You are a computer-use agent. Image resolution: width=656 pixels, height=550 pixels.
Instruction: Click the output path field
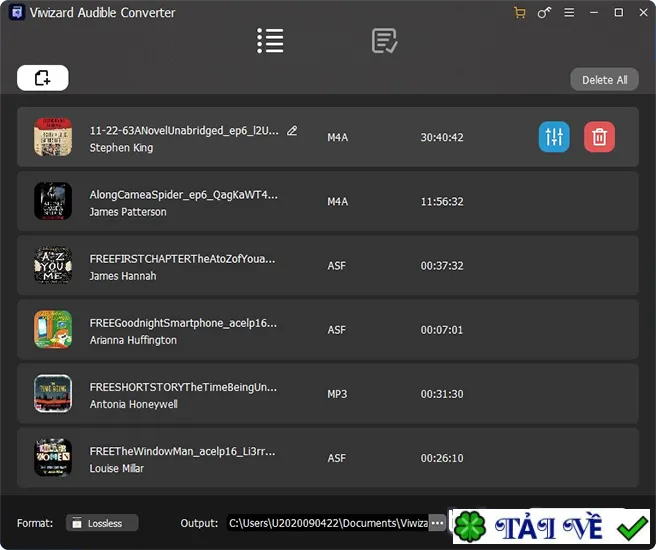coord(328,523)
